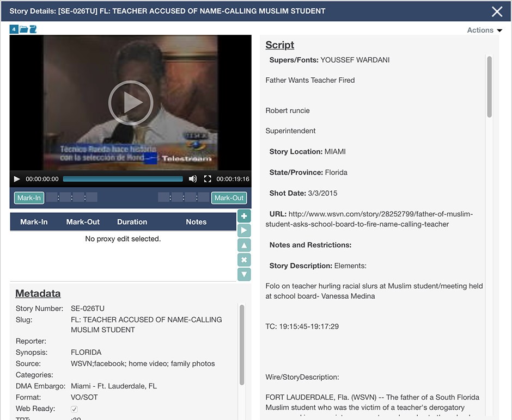512x420 pixels.
Task: Click the Script panel scrollbar
Action: (x=489, y=87)
